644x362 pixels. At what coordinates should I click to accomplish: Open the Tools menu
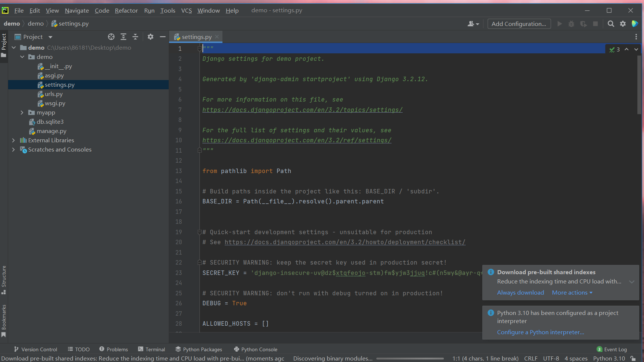click(168, 10)
